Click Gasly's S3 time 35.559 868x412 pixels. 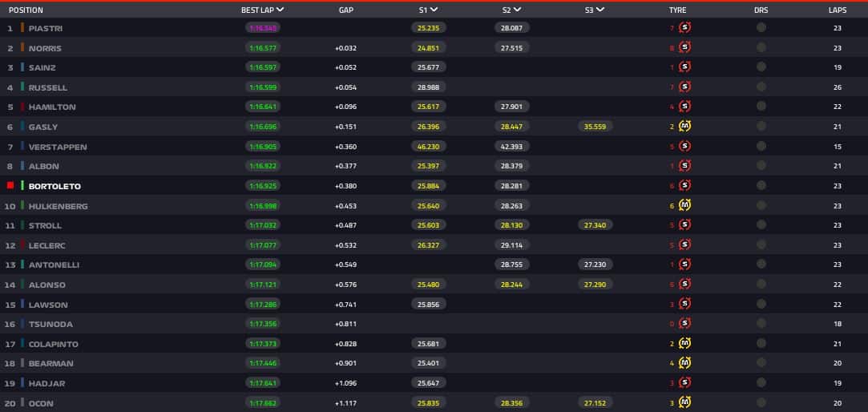595,127
